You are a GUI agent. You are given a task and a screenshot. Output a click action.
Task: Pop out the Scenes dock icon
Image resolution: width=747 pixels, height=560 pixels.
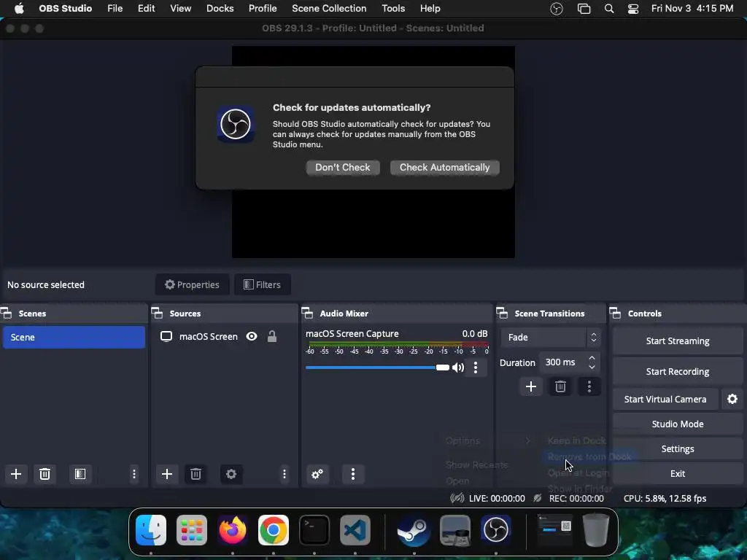(x=6, y=314)
